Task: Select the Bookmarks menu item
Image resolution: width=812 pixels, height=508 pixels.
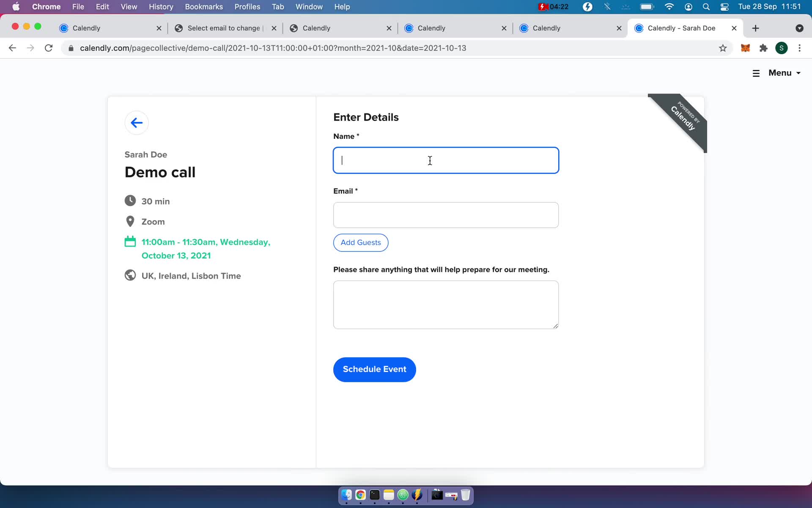Action: coord(203,6)
